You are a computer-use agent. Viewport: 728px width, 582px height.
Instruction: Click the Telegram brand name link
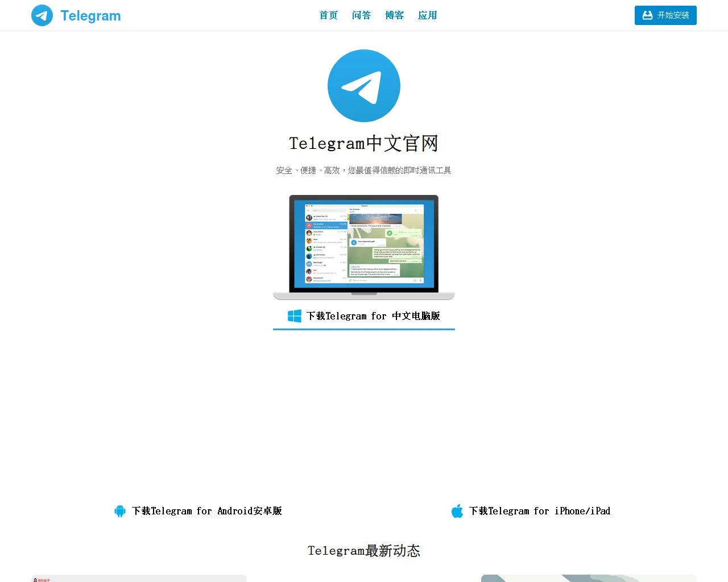pyautogui.click(x=91, y=15)
